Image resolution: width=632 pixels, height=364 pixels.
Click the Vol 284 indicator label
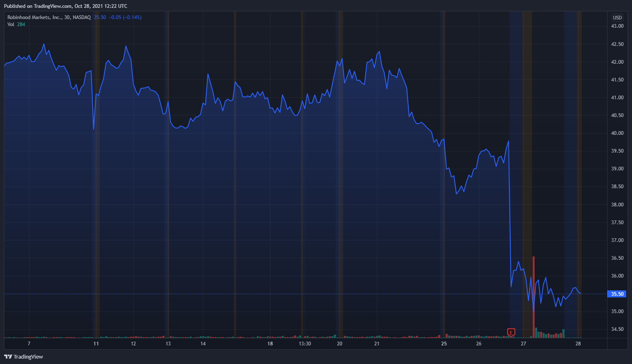(x=16, y=24)
